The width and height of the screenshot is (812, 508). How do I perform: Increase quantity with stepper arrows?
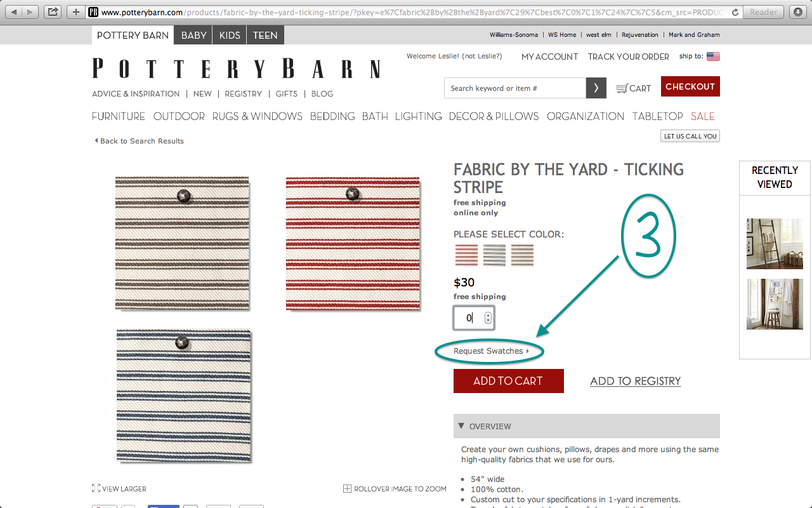(x=488, y=315)
